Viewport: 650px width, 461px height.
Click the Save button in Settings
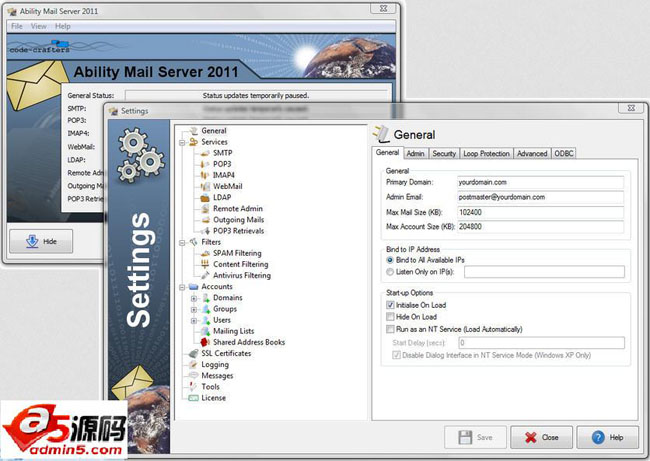(475, 437)
